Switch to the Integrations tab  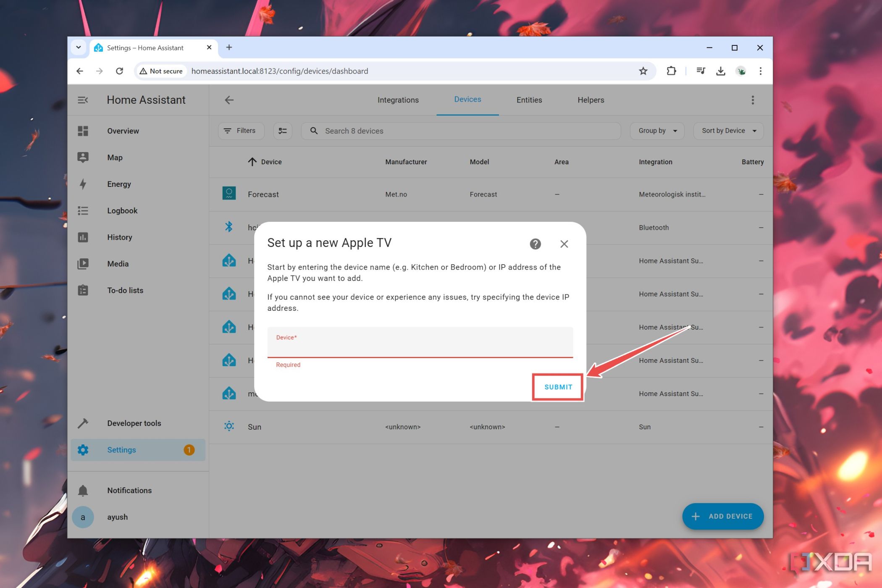click(398, 100)
